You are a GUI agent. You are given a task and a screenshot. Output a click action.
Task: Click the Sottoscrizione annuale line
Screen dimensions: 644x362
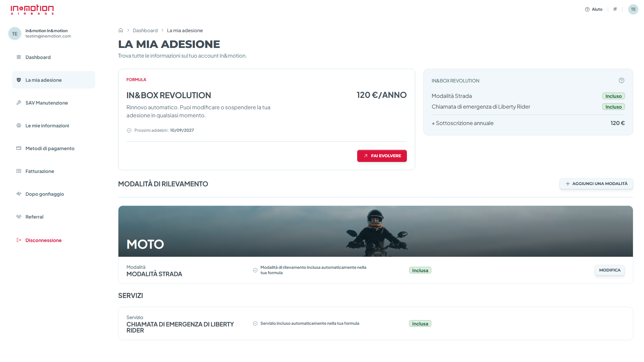coord(528,123)
